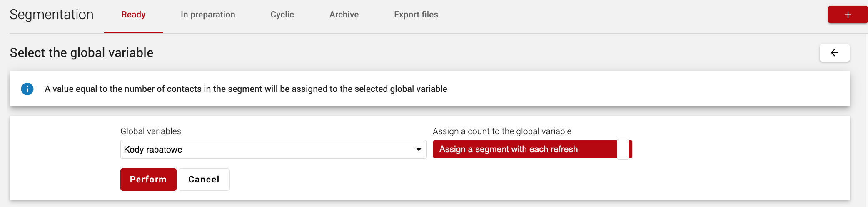Click the 'Kody rabatowe' selected value text

[153, 150]
